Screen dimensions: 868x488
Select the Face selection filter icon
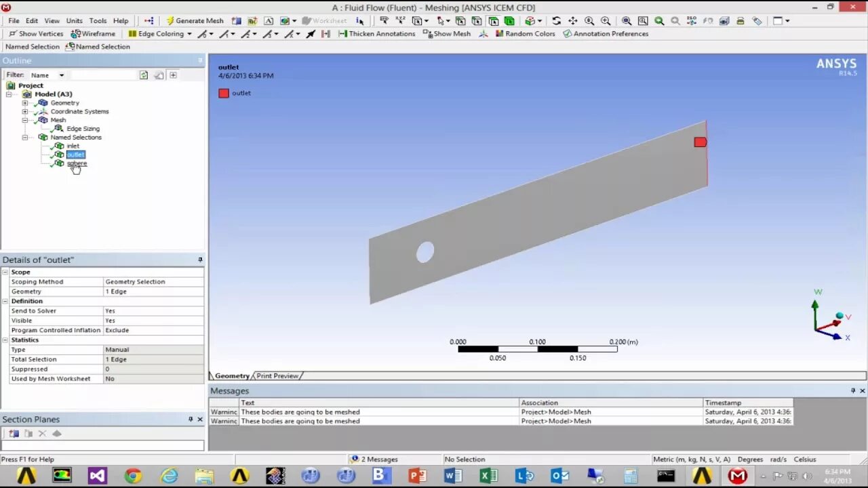[492, 20]
